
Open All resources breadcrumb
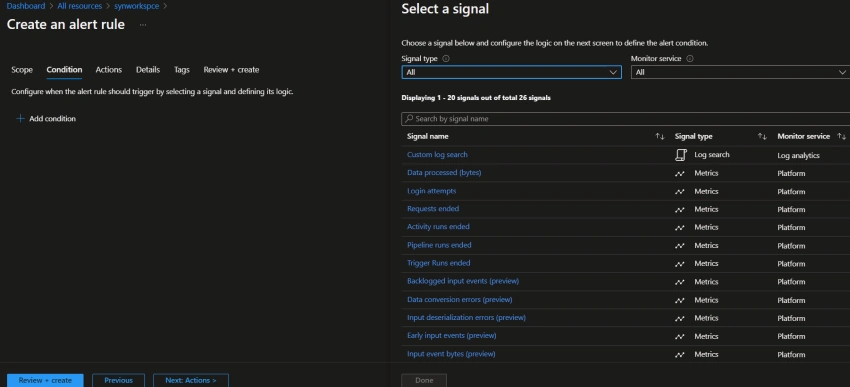(80, 7)
